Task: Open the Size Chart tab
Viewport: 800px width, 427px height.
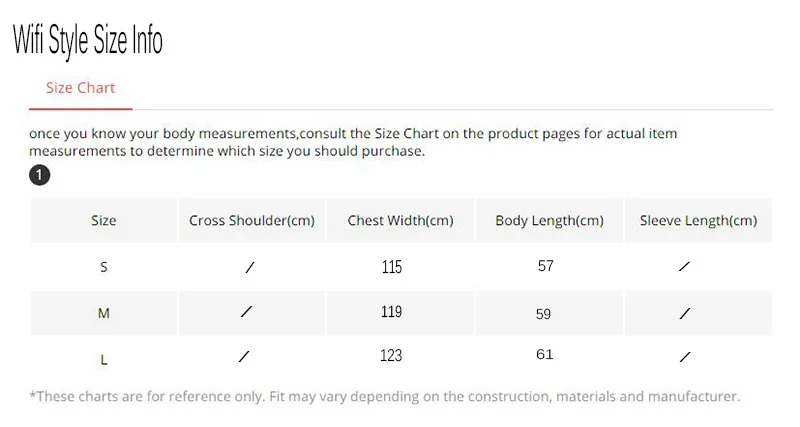Action: (80, 88)
